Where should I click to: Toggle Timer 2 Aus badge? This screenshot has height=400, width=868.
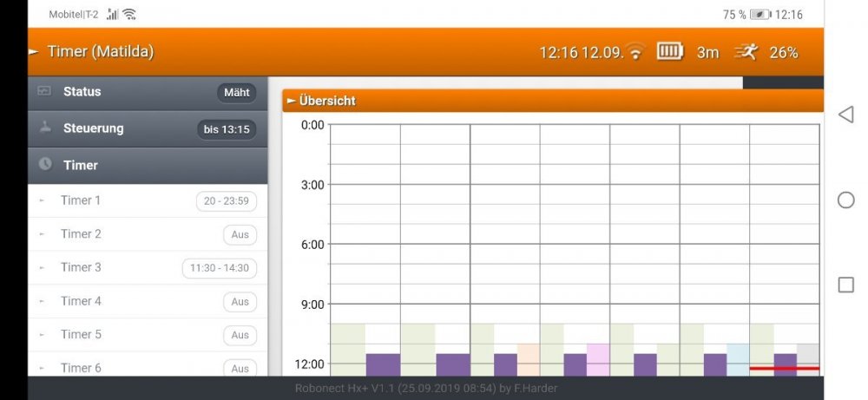click(240, 235)
